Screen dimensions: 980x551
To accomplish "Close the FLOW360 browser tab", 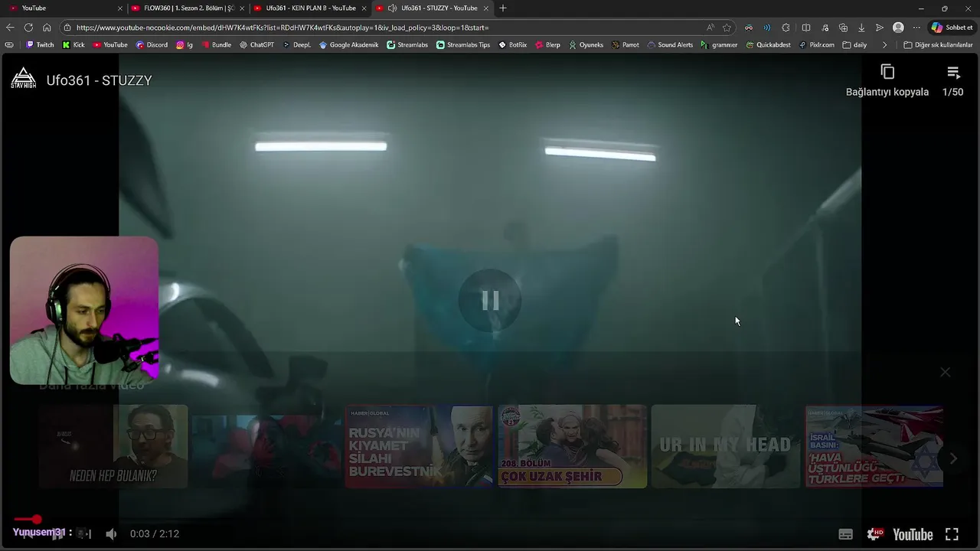I will [242, 8].
